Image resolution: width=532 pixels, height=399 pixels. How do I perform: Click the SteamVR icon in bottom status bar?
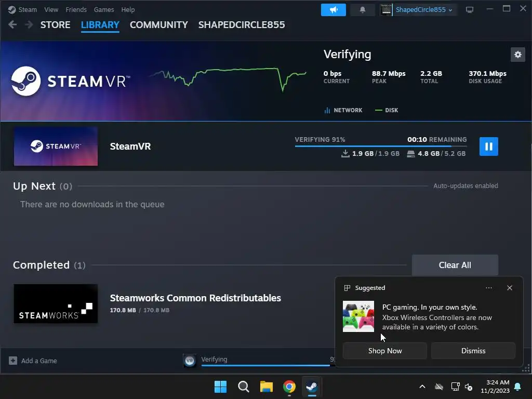[x=190, y=361]
